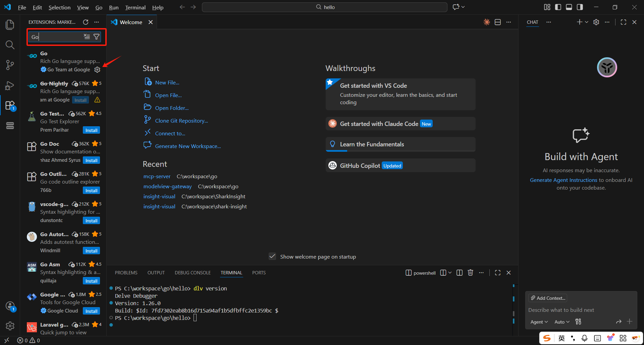Install the Go Autotest extension
The width and height of the screenshot is (644, 345).
click(x=91, y=251)
